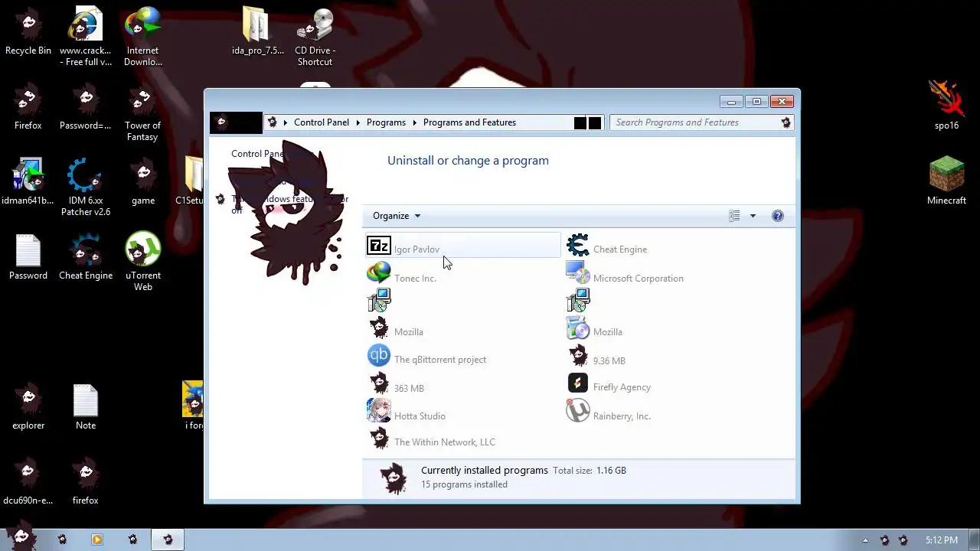Viewport: 980px width, 551px height.
Task: Select the Hotta Studio program icon
Action: click(x=379, y=411)
